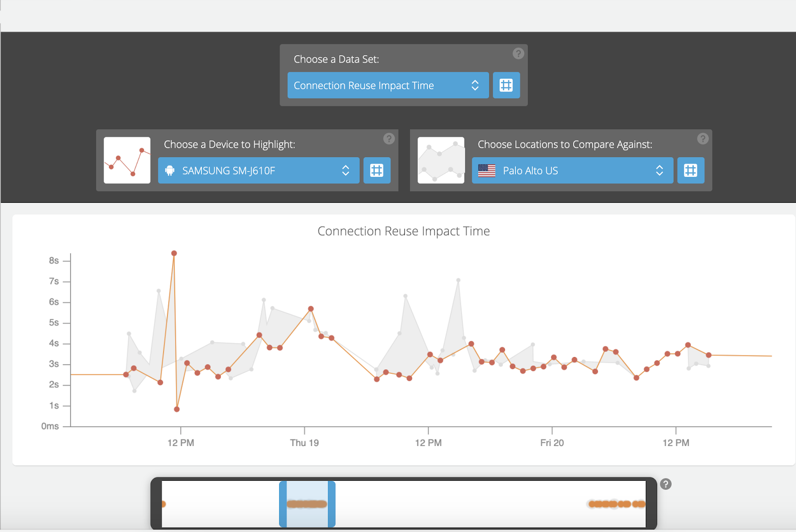Click the help icon beside timeline navigator

pos(666,484)
